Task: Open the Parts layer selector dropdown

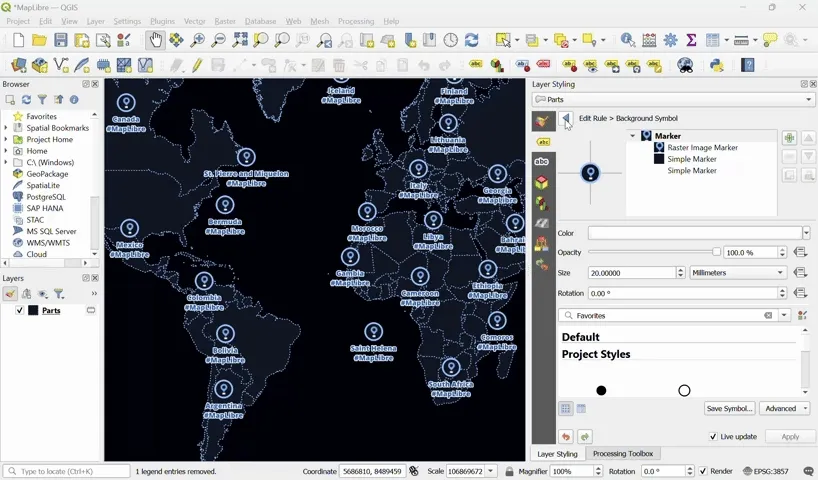Action: coord(674,100)
